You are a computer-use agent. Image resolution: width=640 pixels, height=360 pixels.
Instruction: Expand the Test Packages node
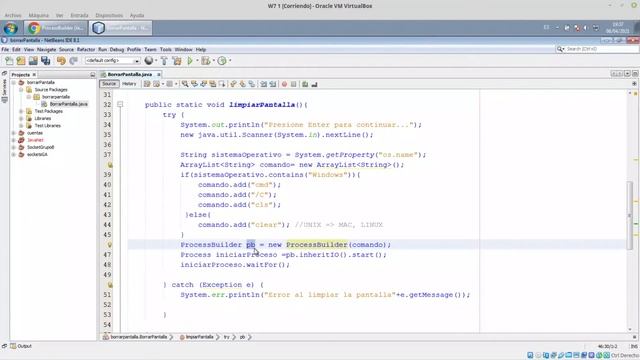[x=21, y=111]
